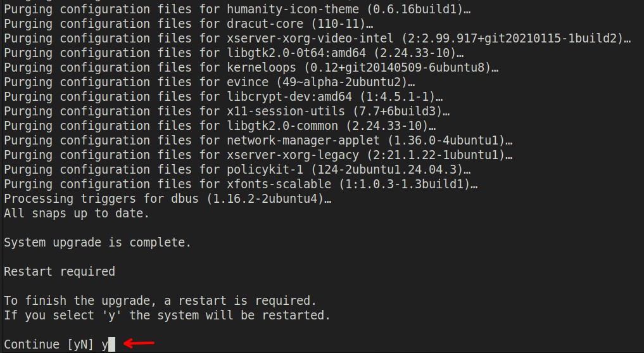Click the red arrow pointing at the prompt
Image resolution: width=644 pixels, height=353 pixels.
(x=139, y=343)
